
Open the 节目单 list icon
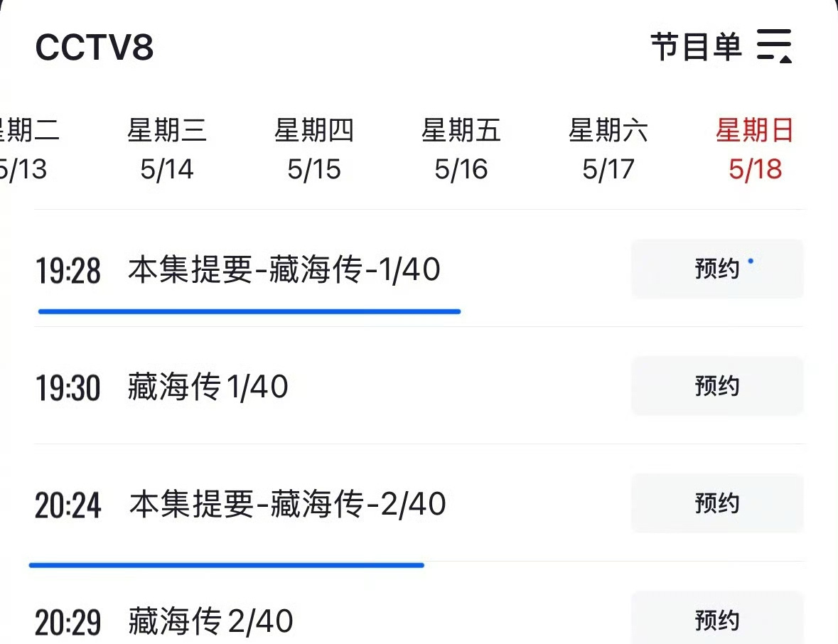(774, 46)
